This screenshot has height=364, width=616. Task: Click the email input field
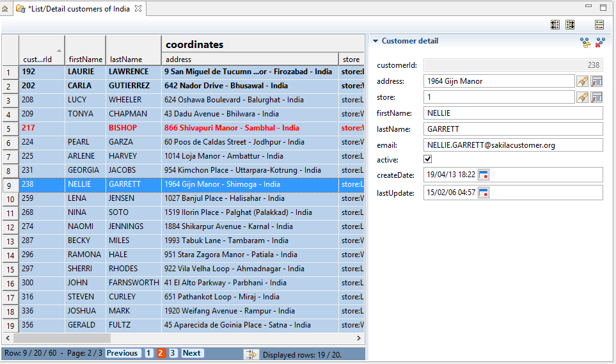coord(513,145)
